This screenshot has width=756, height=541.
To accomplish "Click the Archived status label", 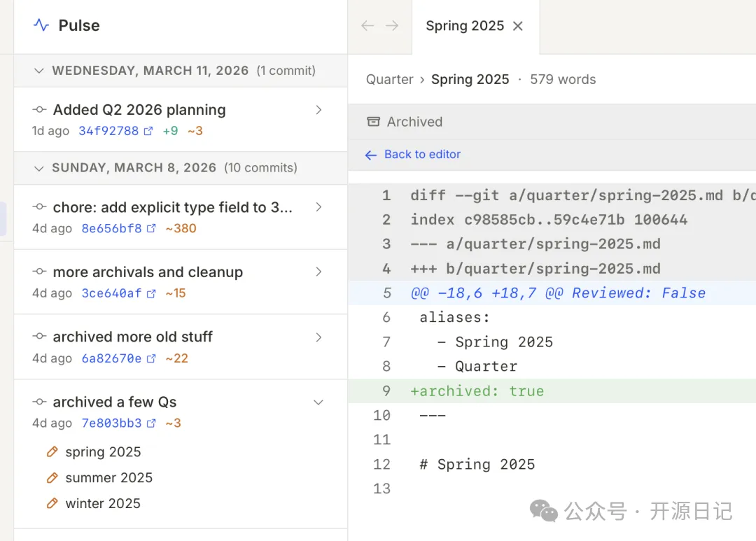I will pos(414,122).
